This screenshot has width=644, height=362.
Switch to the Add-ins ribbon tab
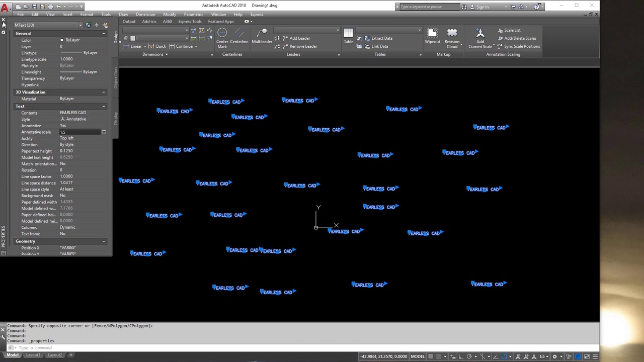tap(149, 22)
